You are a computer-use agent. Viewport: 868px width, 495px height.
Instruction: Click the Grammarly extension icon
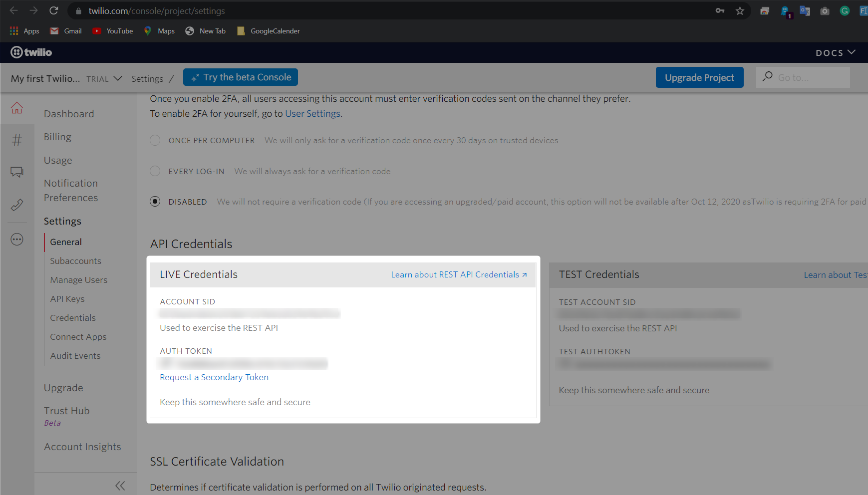click(845, 10)
